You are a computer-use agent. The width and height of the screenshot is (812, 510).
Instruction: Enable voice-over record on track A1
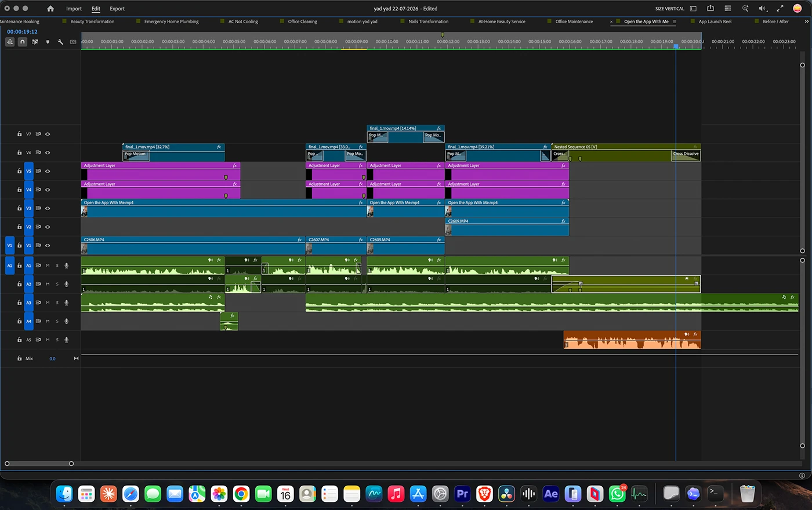(x=66, y=266)
